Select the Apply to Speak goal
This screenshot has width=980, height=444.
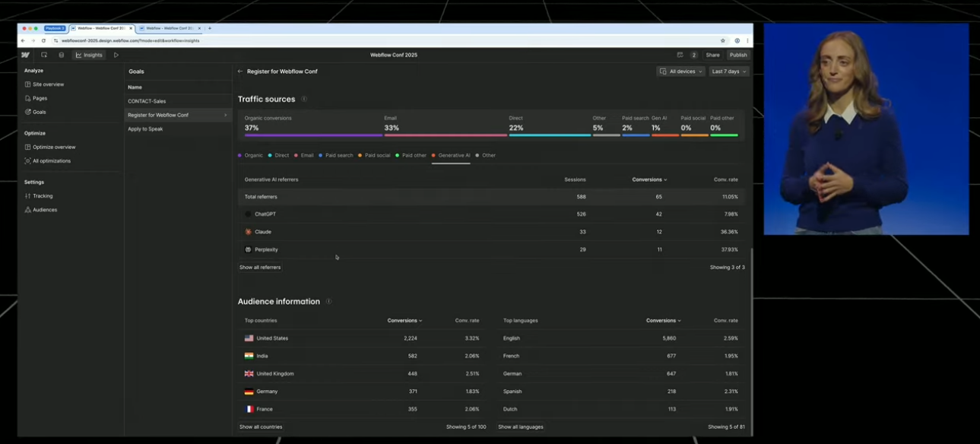178,128
